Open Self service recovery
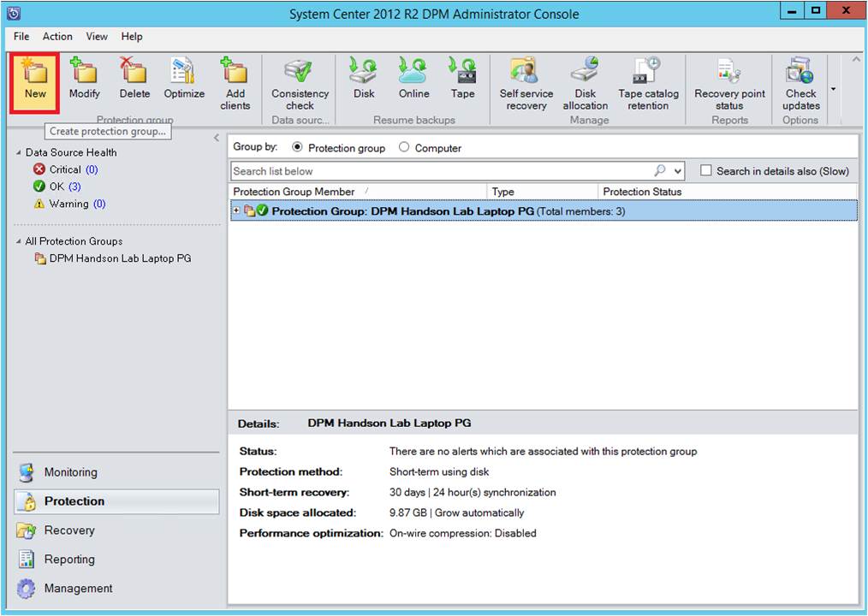 tap(525, 81)
